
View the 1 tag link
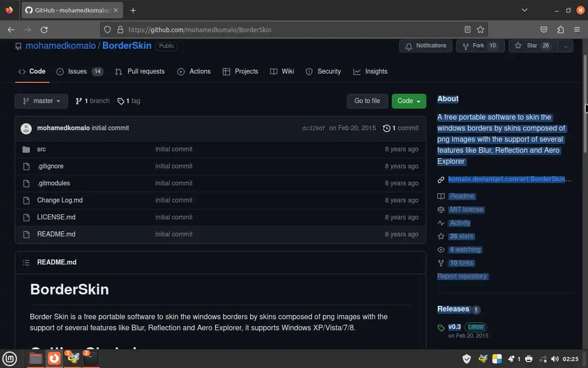click(x=129, y=101)
